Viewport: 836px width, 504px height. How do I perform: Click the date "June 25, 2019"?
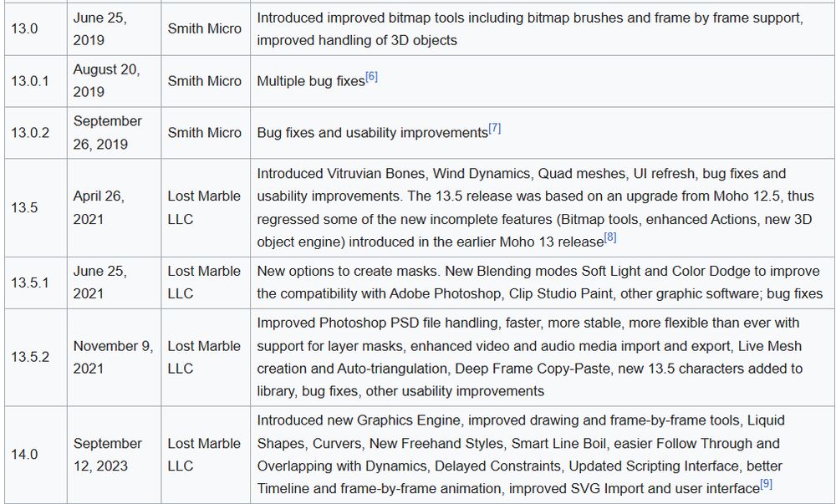point(100,28)
